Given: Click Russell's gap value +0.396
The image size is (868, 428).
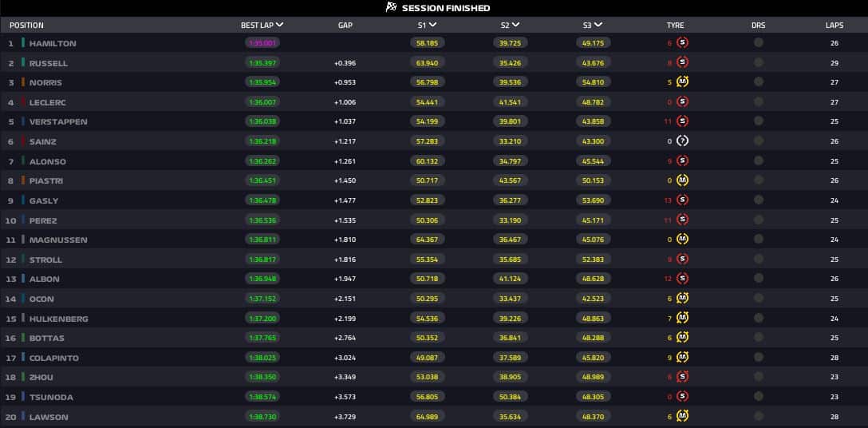Looking at the screenshot, I should tap(345, 63).
